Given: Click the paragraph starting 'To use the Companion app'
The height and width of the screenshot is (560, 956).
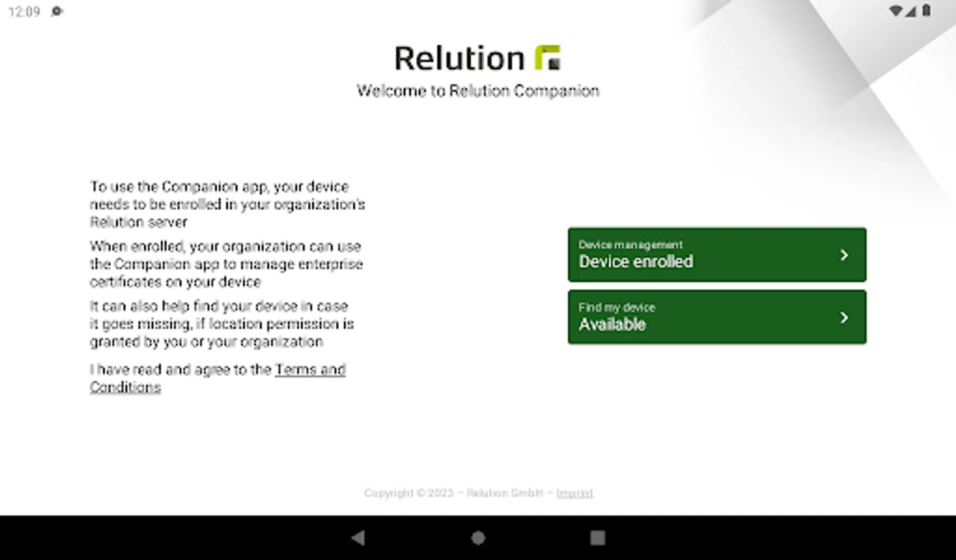Looking at the screenshot, I should (x=227, y=204).
